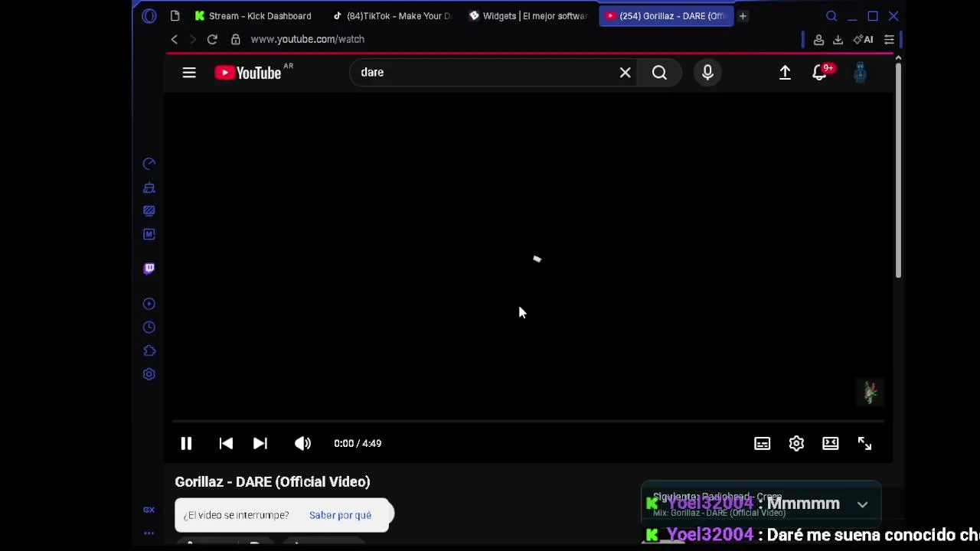Reload the page
This screenshot has width=980, height=551.
[x=212, y=39]
